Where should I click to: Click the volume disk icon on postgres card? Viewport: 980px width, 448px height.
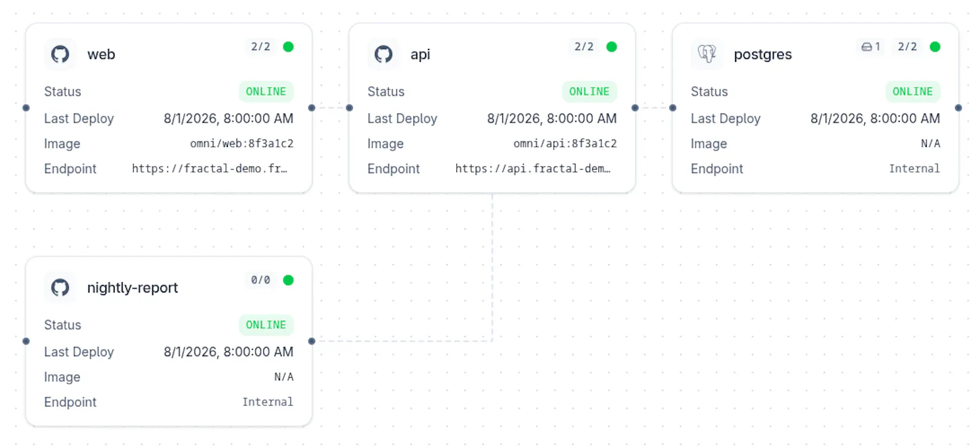(x=867, y=47)
